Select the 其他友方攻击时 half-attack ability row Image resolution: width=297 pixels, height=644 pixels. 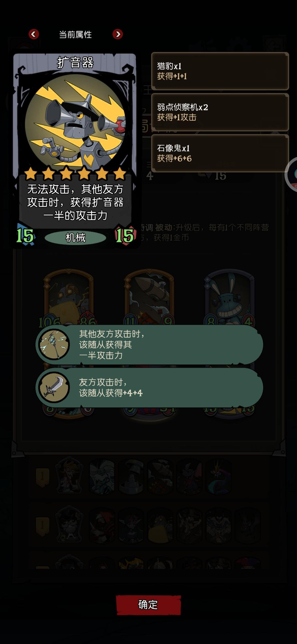149,345
